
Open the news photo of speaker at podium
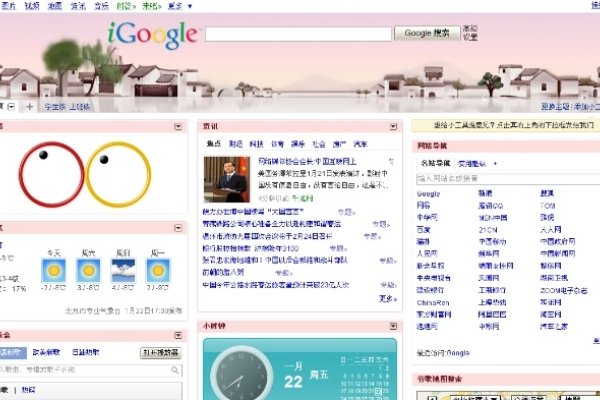click(x=227, y=179)
